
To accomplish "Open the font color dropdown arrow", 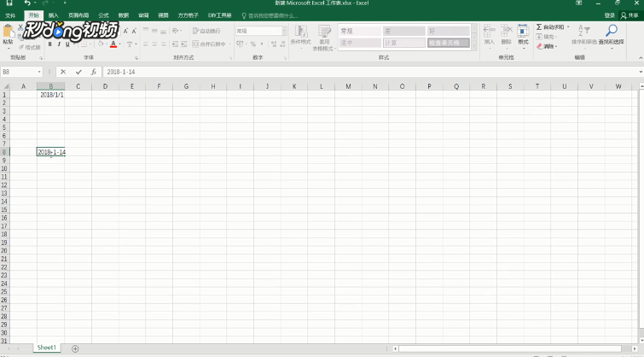I will [119, 44].
